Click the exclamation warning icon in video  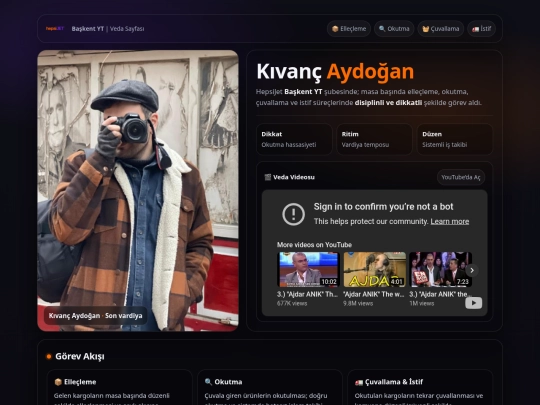tap(293, 214)
